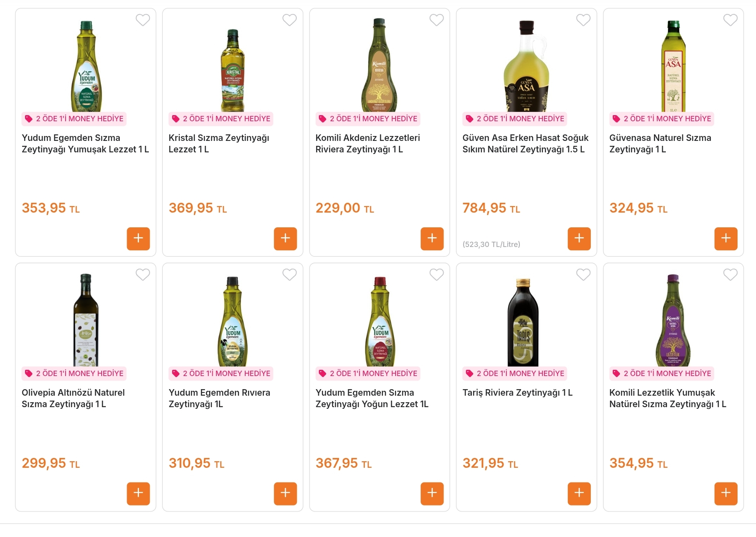The height and width of the screenshot is (537, 756).
Task: Add Tariş Riviera Zeytinyağı to cart
Action: 579,494
